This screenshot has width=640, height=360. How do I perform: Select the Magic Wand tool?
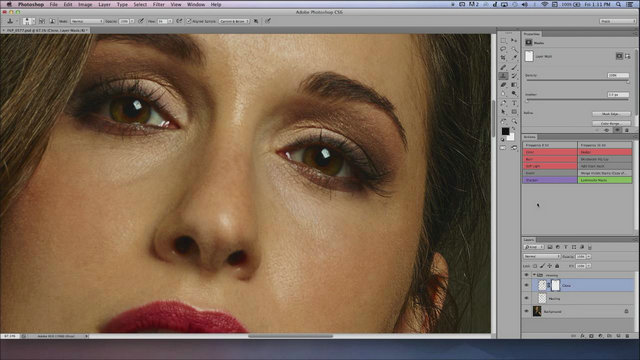(x=514, y=49)
